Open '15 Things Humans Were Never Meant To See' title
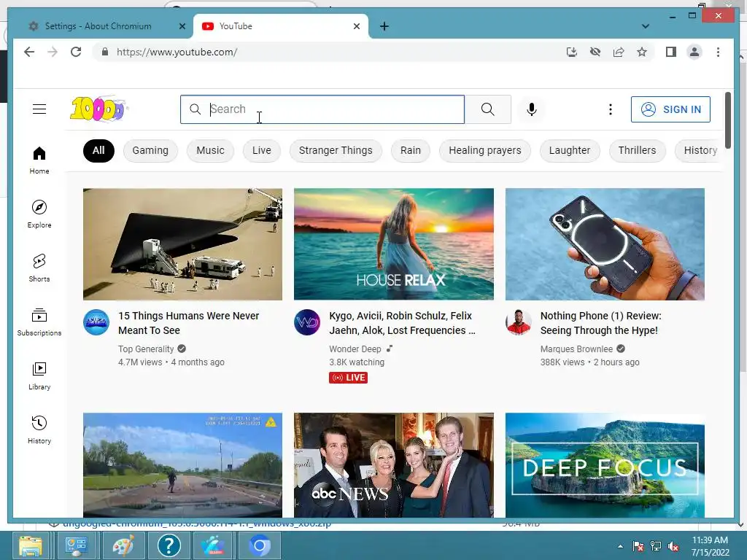747x560 pixels. [x=189, y=323]
